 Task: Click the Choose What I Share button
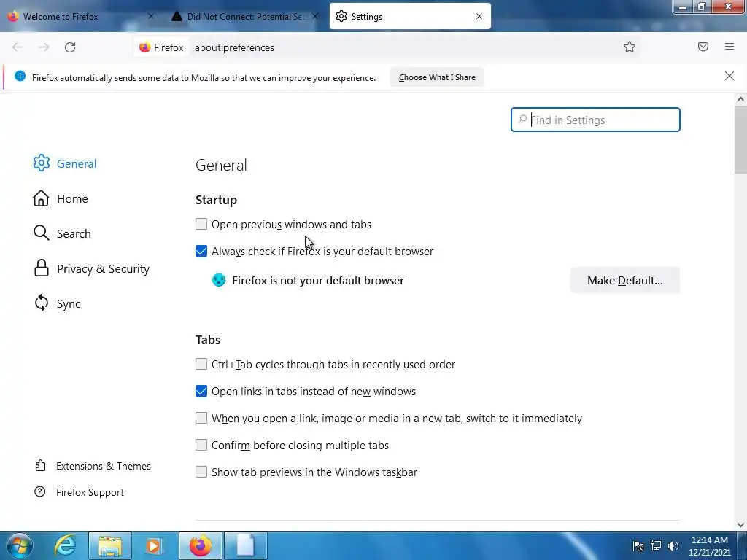437,77
